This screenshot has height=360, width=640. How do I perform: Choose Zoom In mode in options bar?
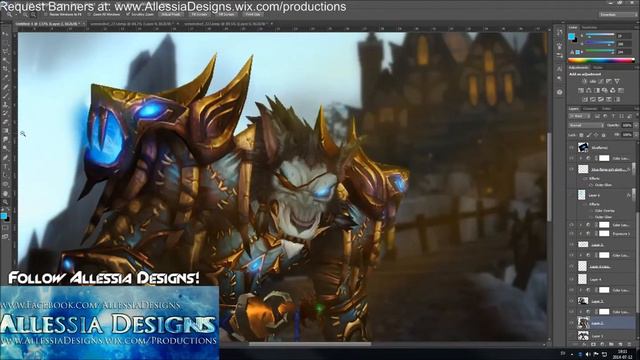(25, 15)
